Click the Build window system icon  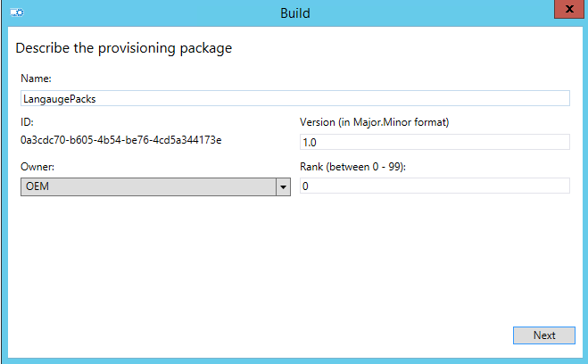17,13
